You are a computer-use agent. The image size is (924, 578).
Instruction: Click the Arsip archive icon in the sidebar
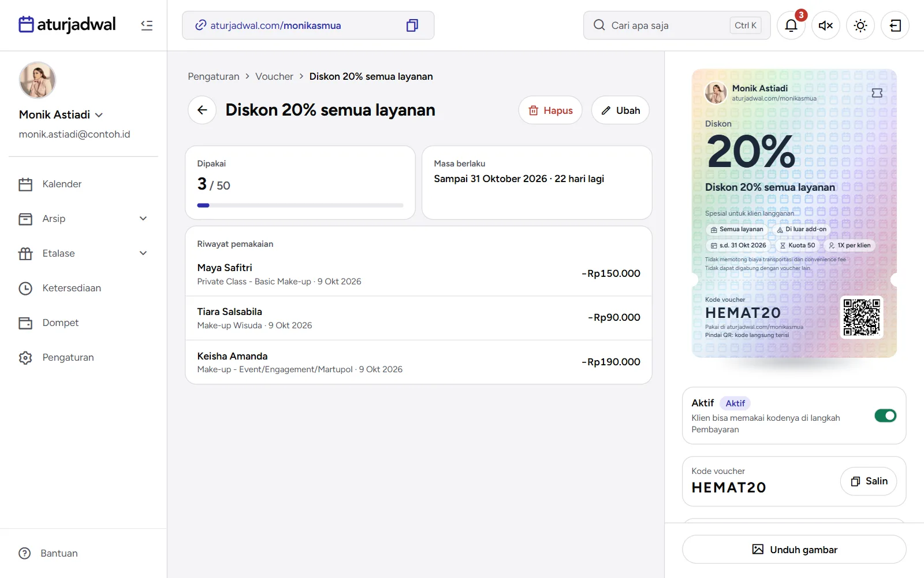pyautogui.click(x=25, y=218)
